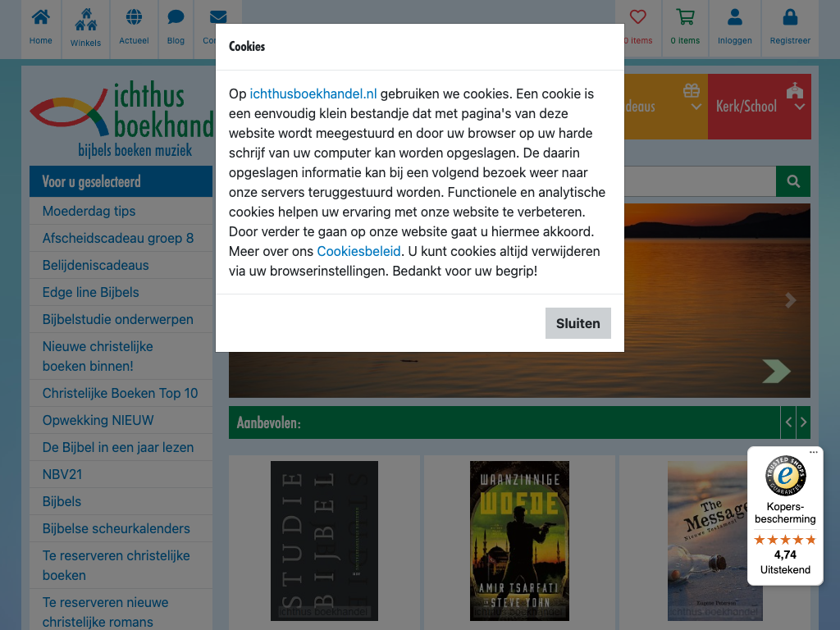Open the Winkels stores icon
The image size is (840, 630).
pyautogui.click(x=85, y=20)
